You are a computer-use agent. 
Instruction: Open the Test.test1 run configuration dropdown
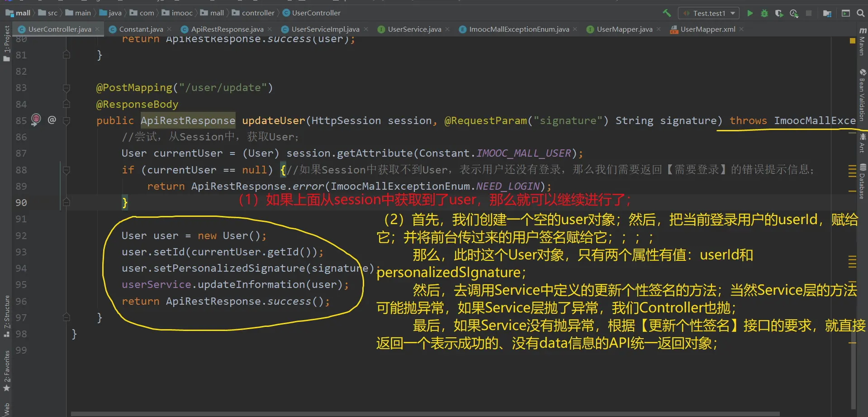click(709, 13)
